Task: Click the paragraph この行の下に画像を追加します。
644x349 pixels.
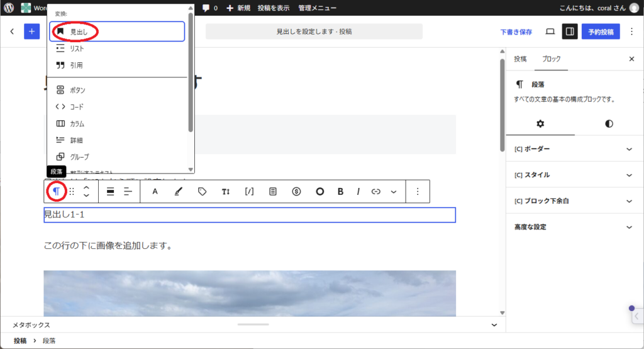Action: [108, 245]
